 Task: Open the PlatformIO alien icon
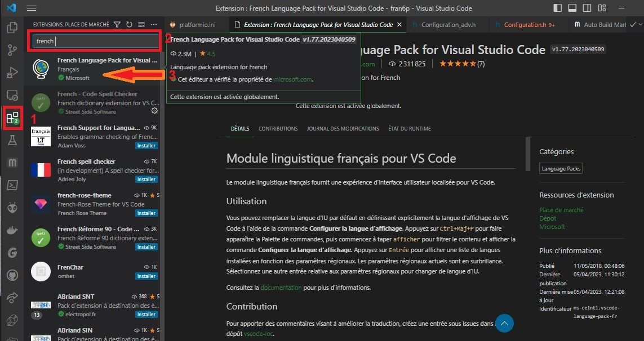pos(12,208)
